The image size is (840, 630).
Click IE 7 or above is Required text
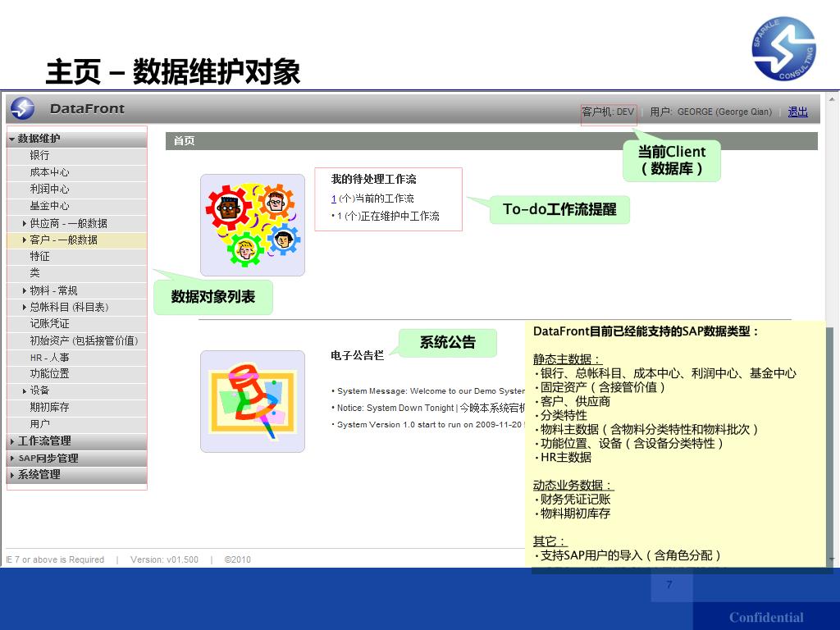coord(55,559)
